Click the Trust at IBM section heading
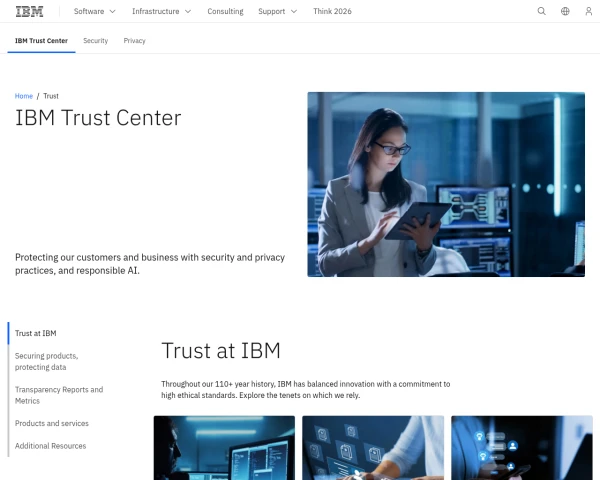This screenshot has height=480, width=600. coord(221,350)
